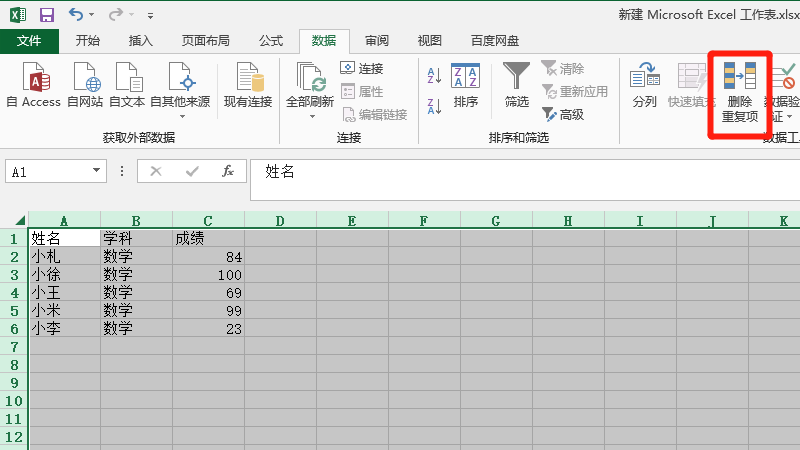Open the 视图 tab
The width and height of the screenshot is (800, 450).
(x=430, y=41)
